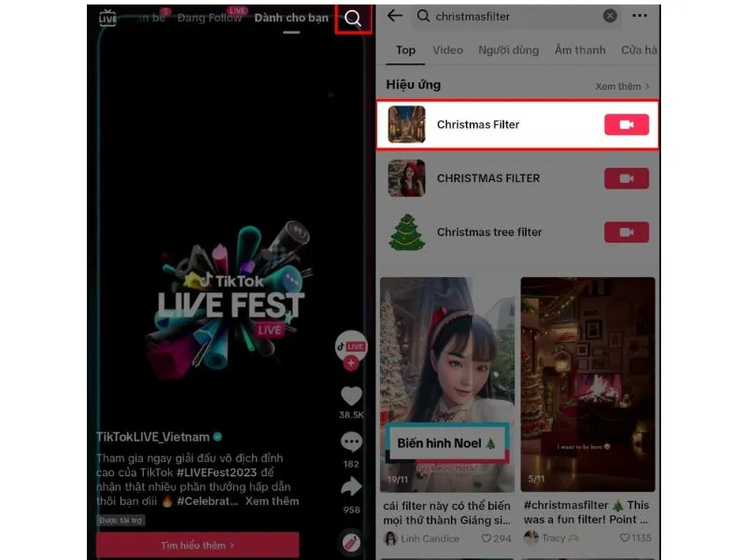Open Tracy profile avatar
Viewport: 747px width, 560px height.
pos(531,538)
